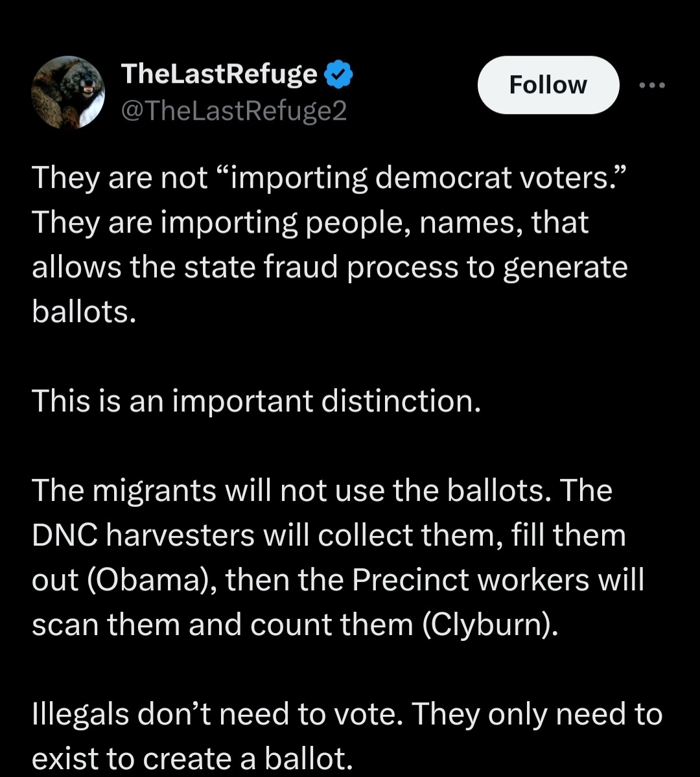Click the single word "ballots." ending the first paragraph
The image size is (700, 777).
(x=84, y=312)
